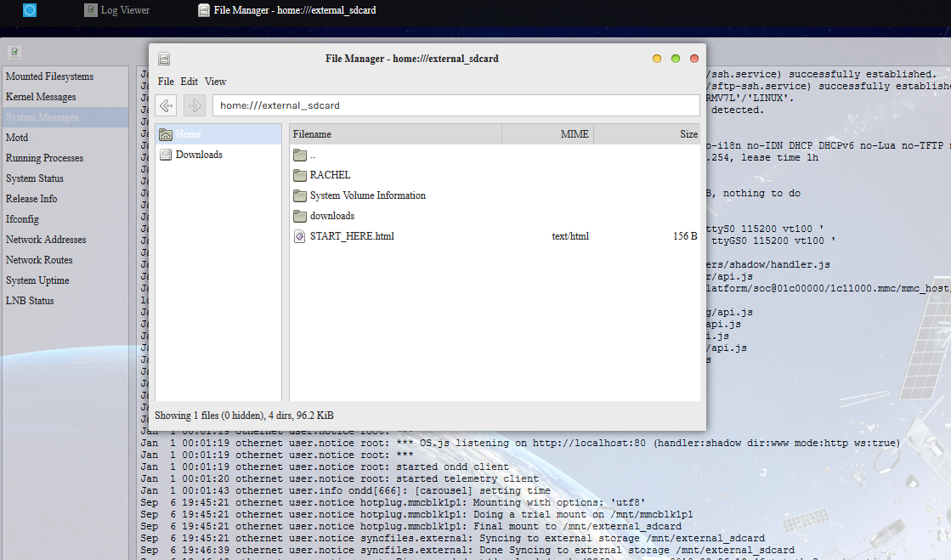Select Home in the sidebar
951x560 pixels.
point(189,134)
